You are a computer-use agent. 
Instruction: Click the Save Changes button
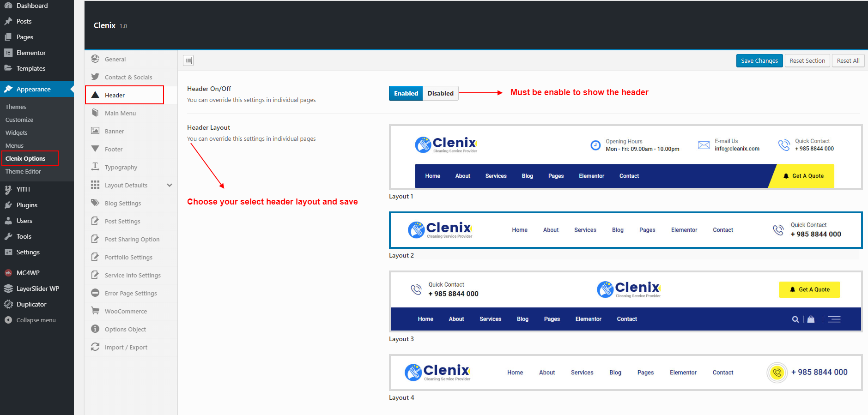[x=759, y=60]
